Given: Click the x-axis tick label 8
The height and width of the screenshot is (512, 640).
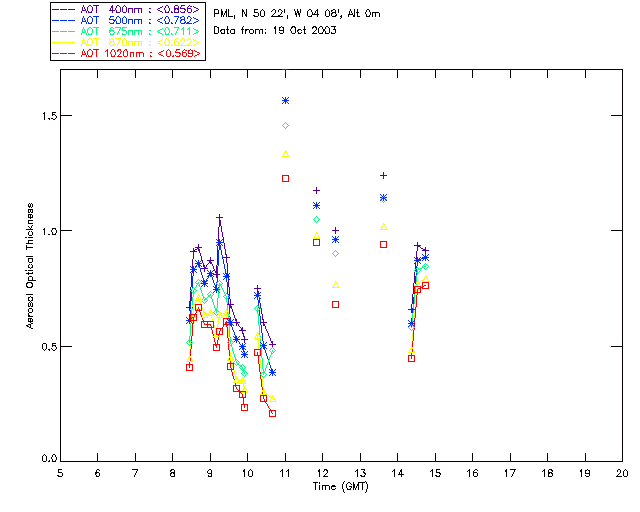Looking at the screenshot, I should coord(173,474).
